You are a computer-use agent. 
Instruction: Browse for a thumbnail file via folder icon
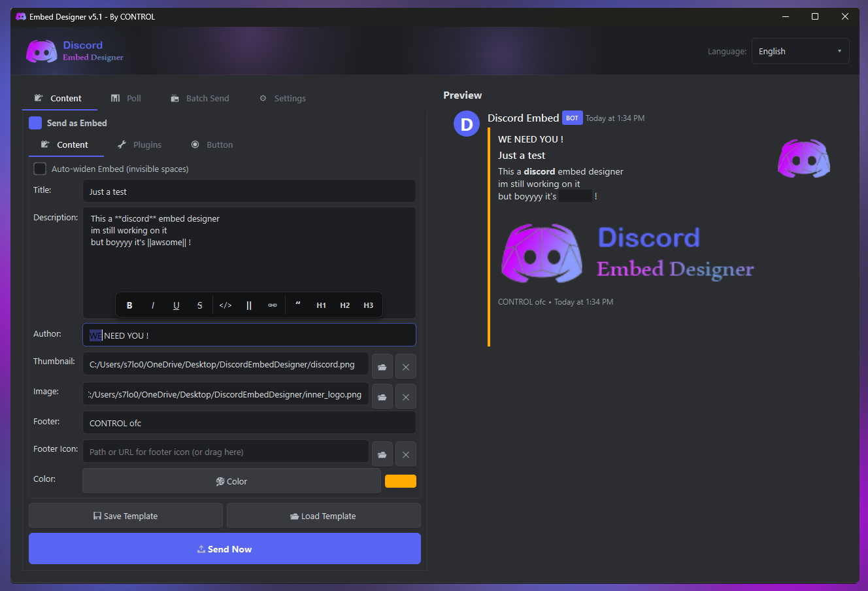[382, 367]
